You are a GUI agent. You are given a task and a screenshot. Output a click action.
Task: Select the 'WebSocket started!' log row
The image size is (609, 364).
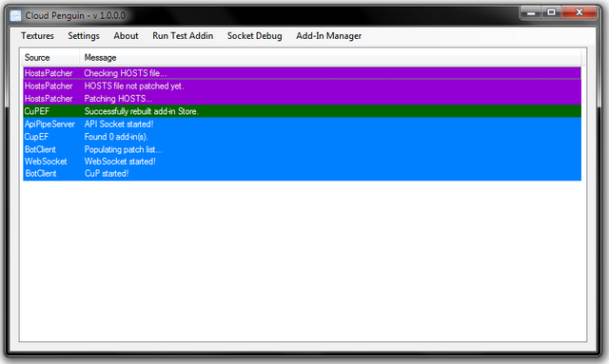(303, 162)
